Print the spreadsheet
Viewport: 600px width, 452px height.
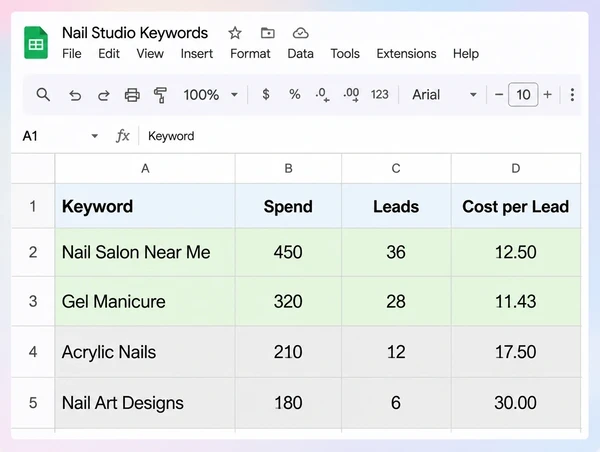pos(132,95)
